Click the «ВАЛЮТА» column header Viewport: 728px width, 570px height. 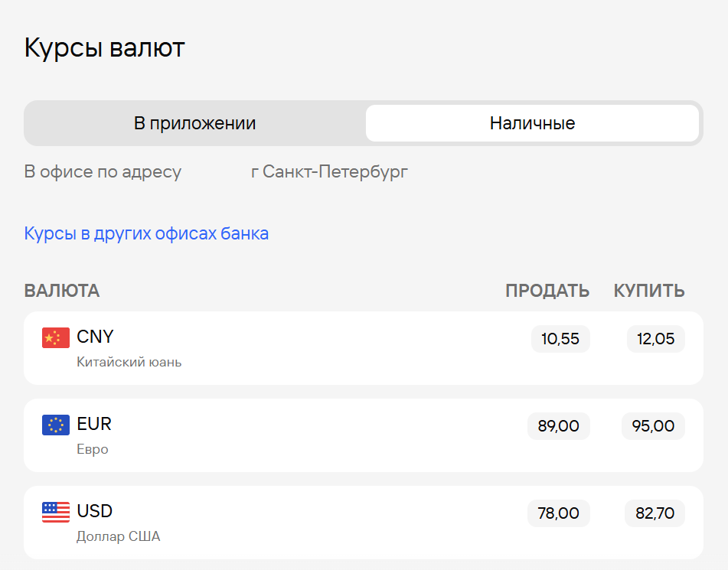pyautogui.click(x=62, y=291)
